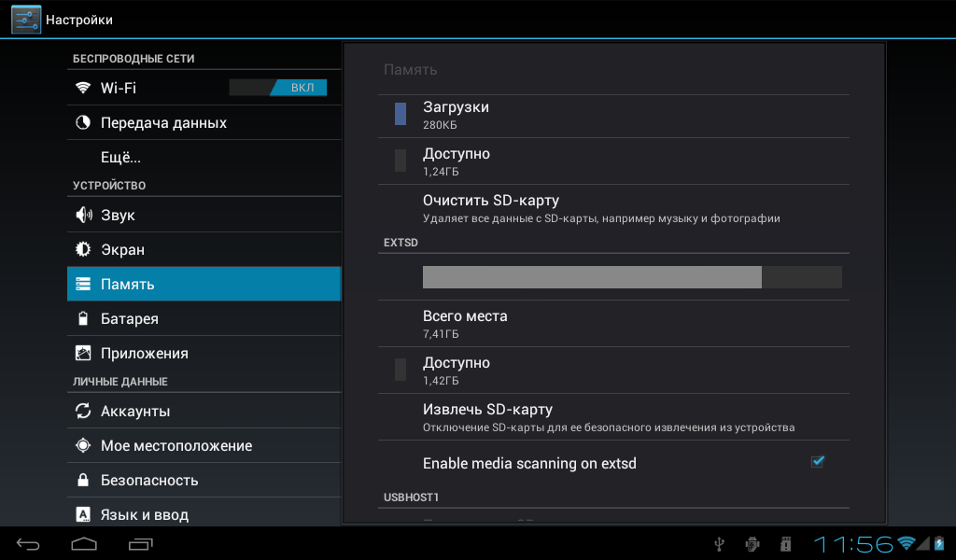Viewport: 956px width, 560px height.
Task: Uncheck Enable media scanning on extsd
Action: (817, 462)
